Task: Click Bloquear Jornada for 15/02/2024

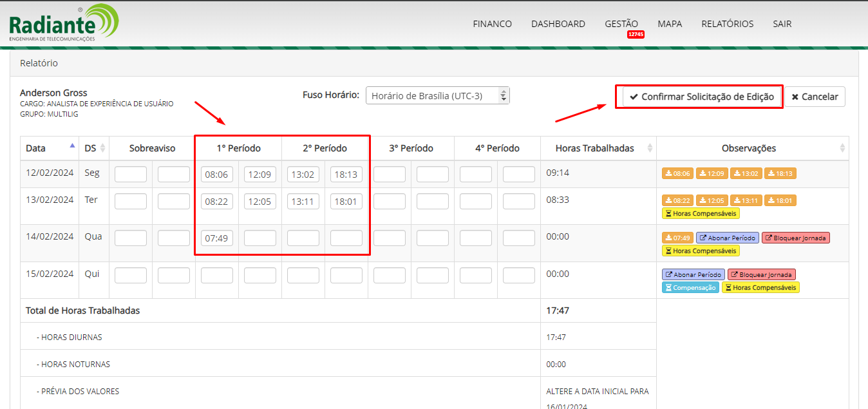Action: click(x=761, y=275)
